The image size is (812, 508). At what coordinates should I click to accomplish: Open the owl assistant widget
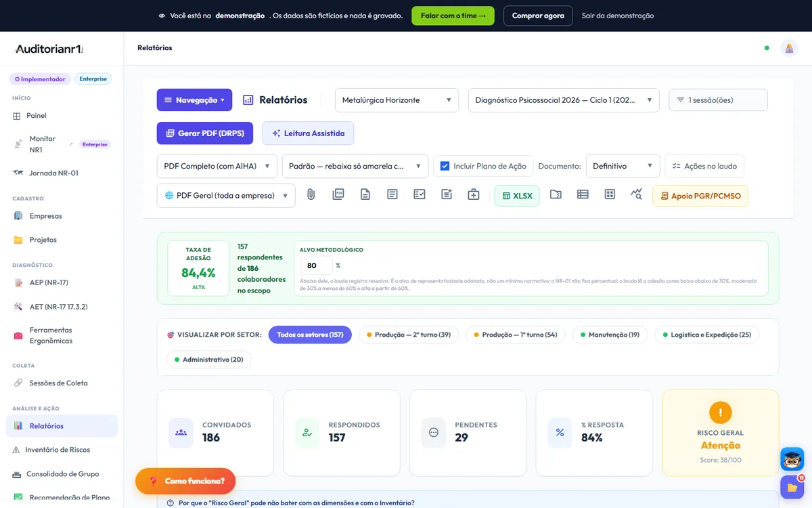(x=792, y=459)
